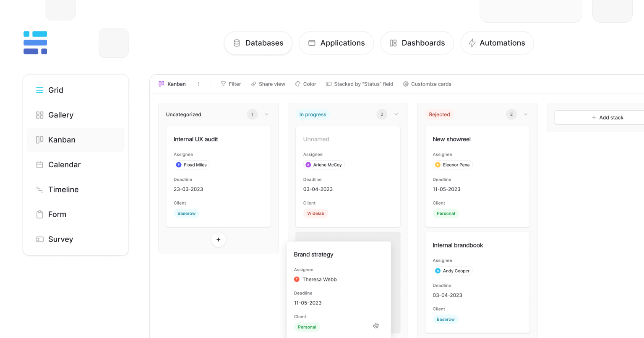Image resolution: width=644 pixels, height=338 pixels.
Task: Open the Automations tab
Action: (x=497, y=43)
